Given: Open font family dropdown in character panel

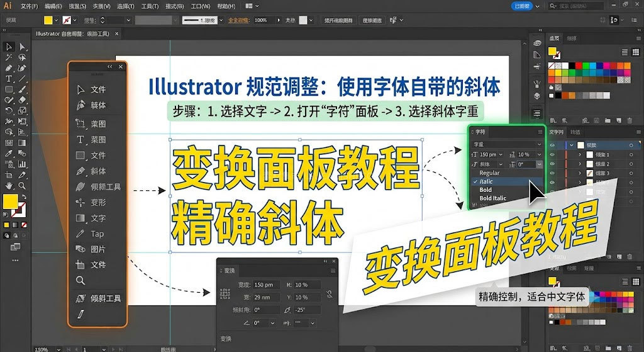Looking at the screenshot, I should (539, 144).
